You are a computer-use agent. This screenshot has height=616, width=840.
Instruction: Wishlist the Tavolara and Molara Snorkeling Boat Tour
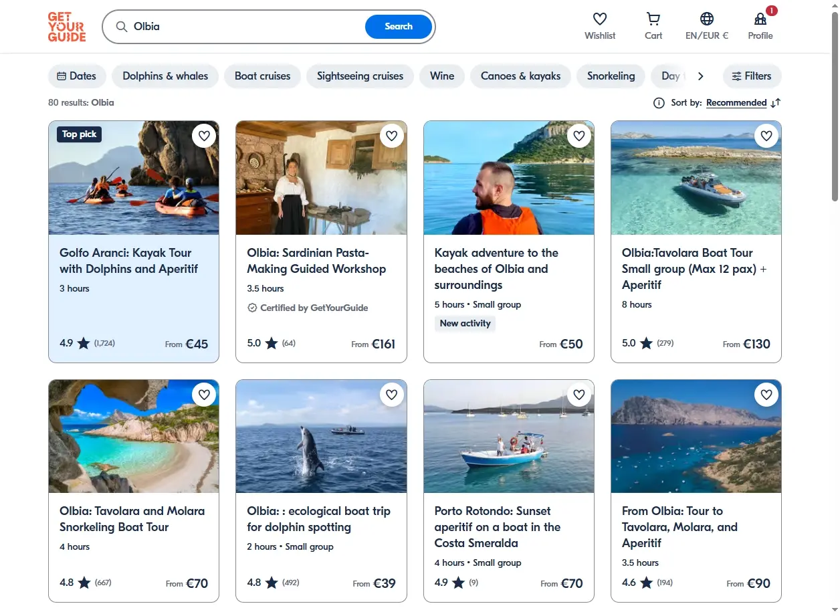point(204,395)
